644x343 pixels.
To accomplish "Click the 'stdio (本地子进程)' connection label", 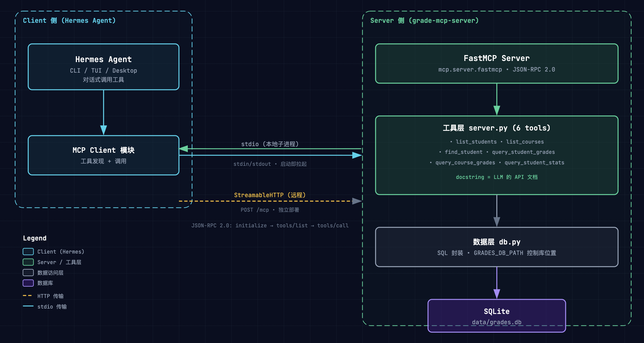I will coord(270,144).
